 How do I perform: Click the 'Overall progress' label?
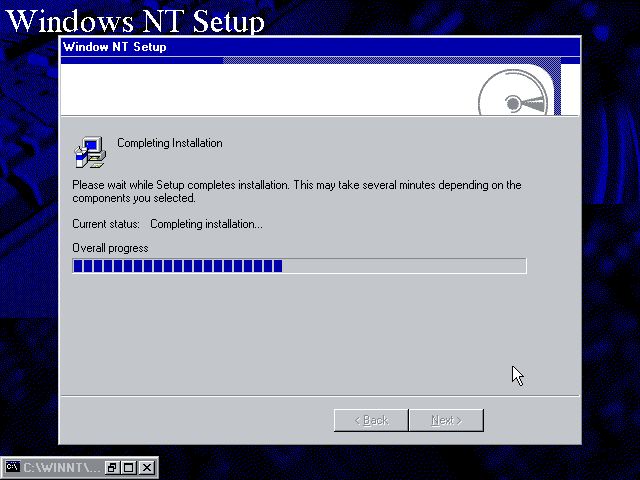click(x=110, y=248)
